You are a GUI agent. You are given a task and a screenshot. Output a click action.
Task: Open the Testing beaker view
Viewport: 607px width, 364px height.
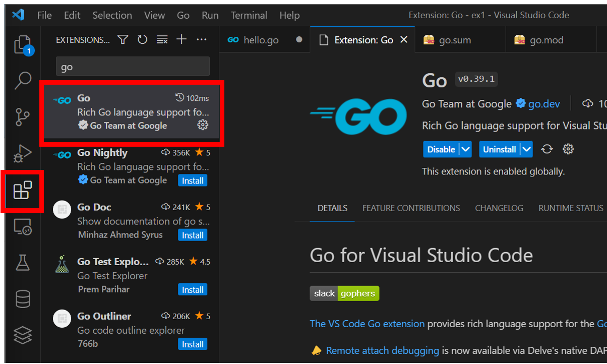pos(23,263)
